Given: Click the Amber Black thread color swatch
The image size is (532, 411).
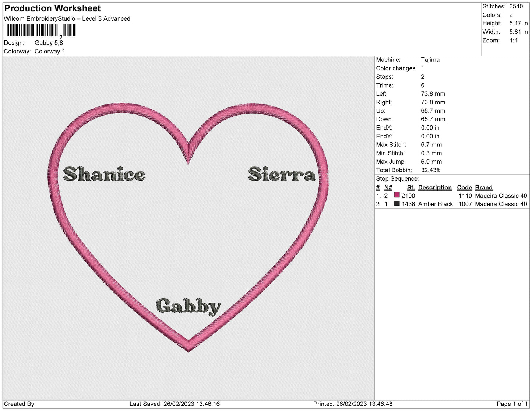Looking at the screenshot, I should (x=397, y=203).
